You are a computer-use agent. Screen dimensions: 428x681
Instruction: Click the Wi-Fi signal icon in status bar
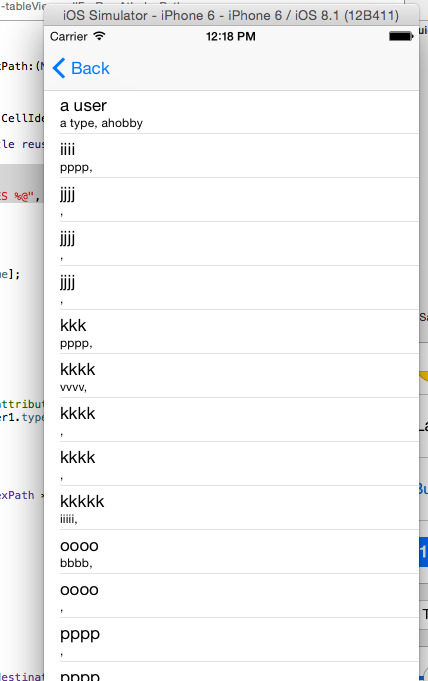coord(100,36)
